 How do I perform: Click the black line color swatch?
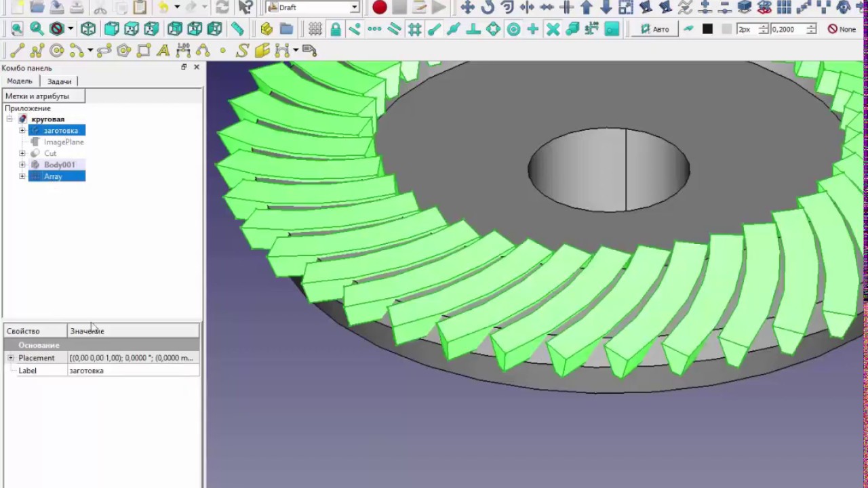point(707,29)
